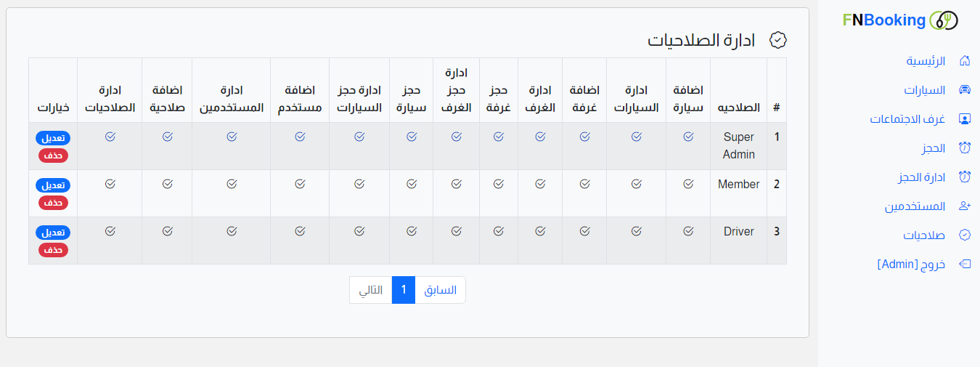Toggle Driver's حجز غرفة permission check
980x367 pixels.
click(499, 231)
